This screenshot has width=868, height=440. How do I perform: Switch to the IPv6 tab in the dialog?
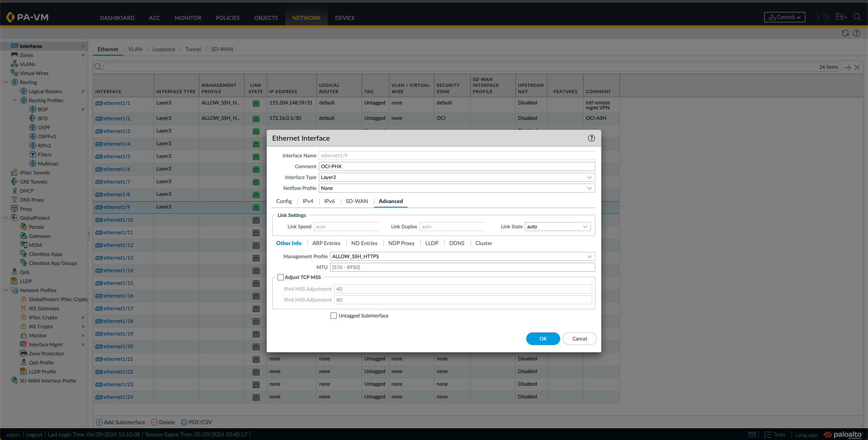[329, 201]
